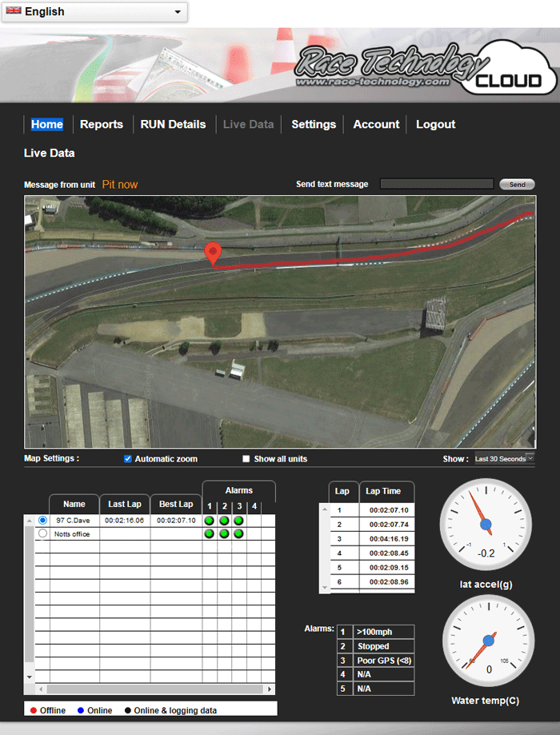Click the lap list scroll down arrow
560x735 pixels.
324,588
